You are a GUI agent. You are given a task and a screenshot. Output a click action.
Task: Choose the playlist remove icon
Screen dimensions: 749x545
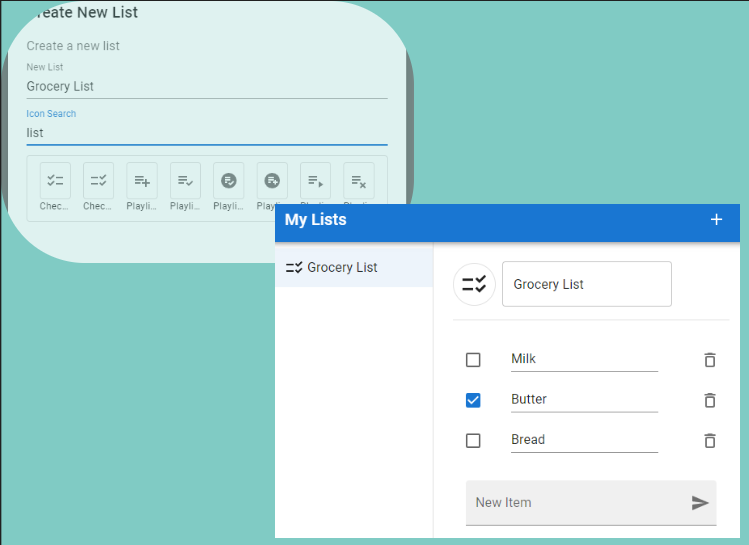pos(358,181)
